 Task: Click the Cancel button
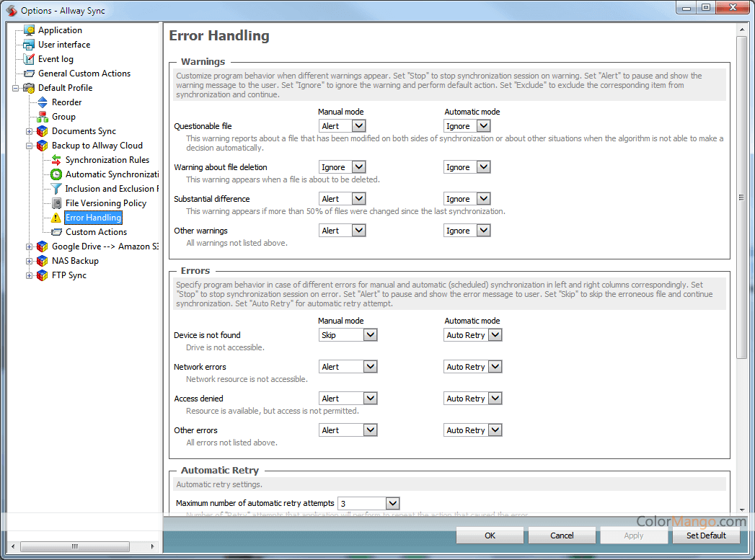coord(562,535)
